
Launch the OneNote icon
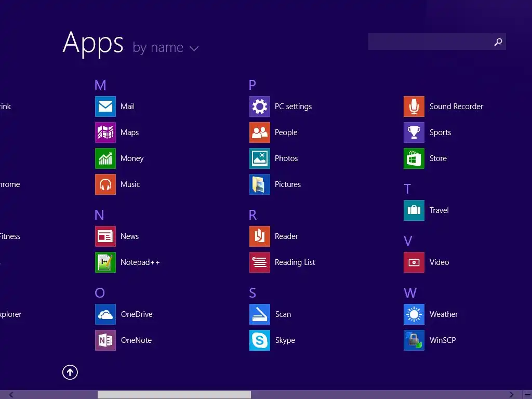coord(105,340)
